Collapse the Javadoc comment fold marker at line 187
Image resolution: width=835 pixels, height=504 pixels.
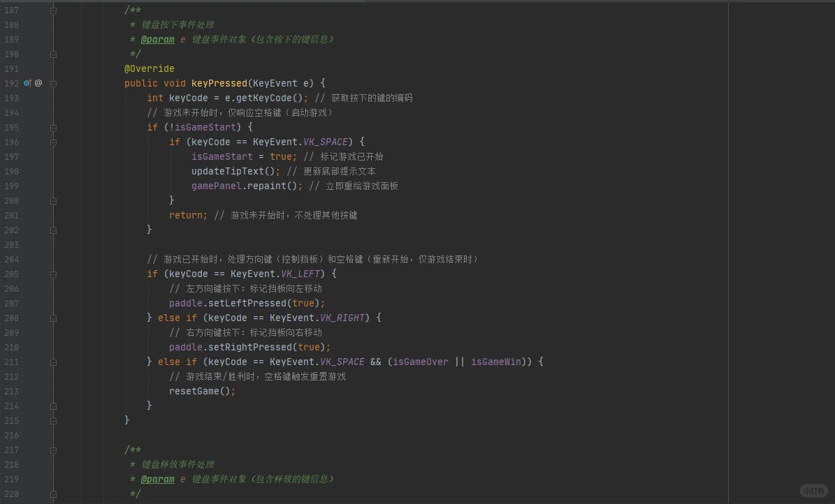[52, 10]
